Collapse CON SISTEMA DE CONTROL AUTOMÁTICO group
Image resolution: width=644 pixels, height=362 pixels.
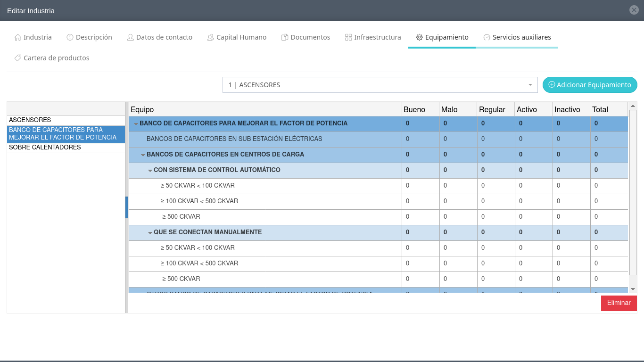click(150, 171)
